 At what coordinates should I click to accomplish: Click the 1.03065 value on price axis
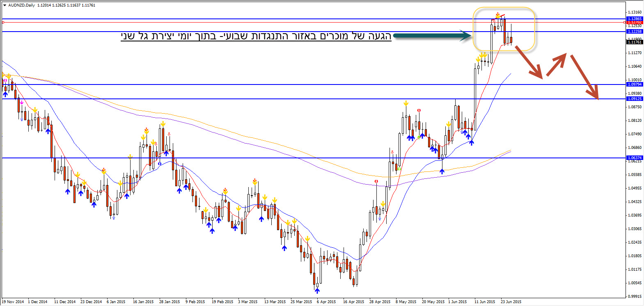point(635,229)
